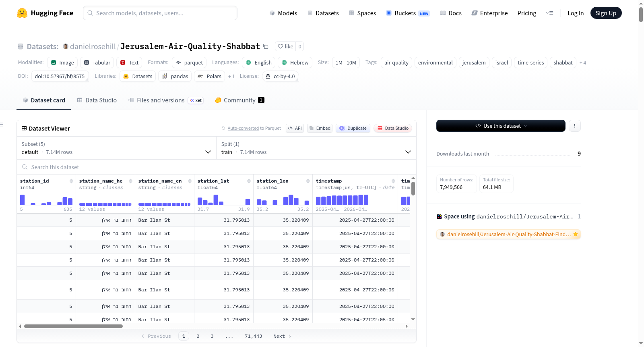Select the Dataset card tab
This screenshot has width=644, height=347.
[44, 100]
